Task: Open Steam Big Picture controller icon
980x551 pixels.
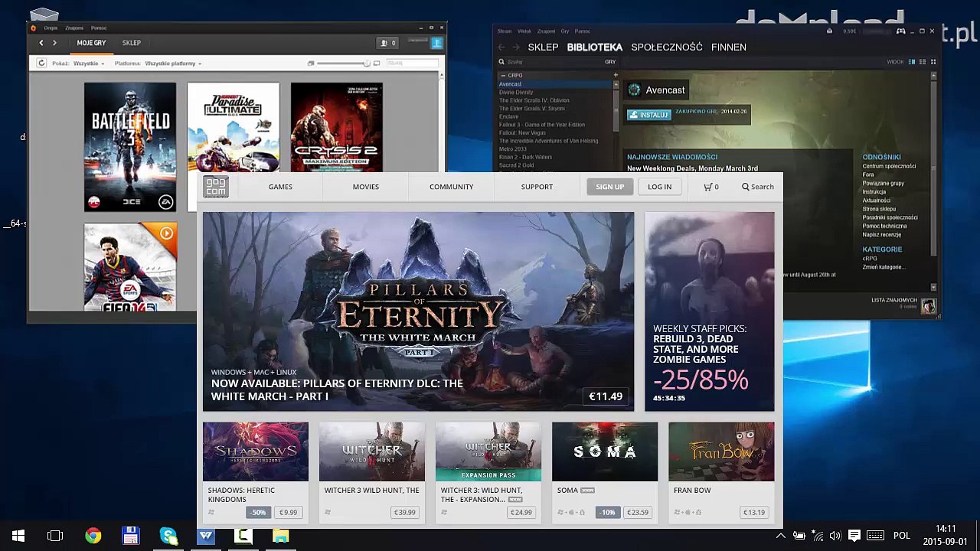Action: tap(900, 31)
